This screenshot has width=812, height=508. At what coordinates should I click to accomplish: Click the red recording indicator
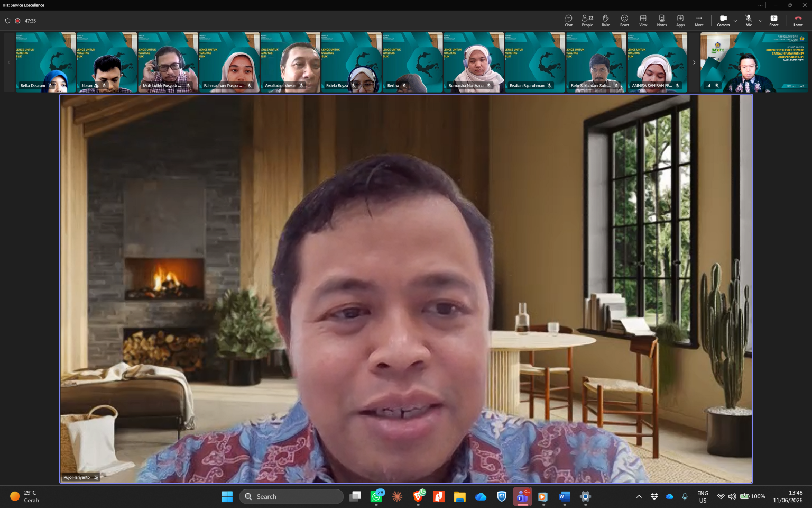click(x=17, y=21)
